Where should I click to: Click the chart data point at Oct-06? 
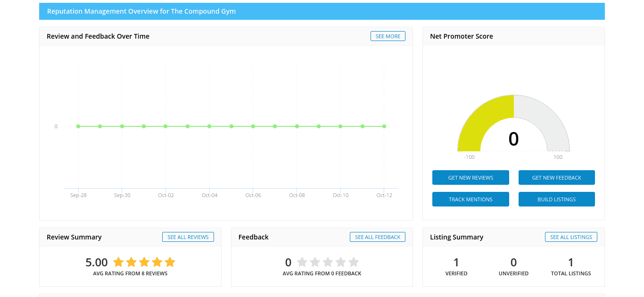253,126
